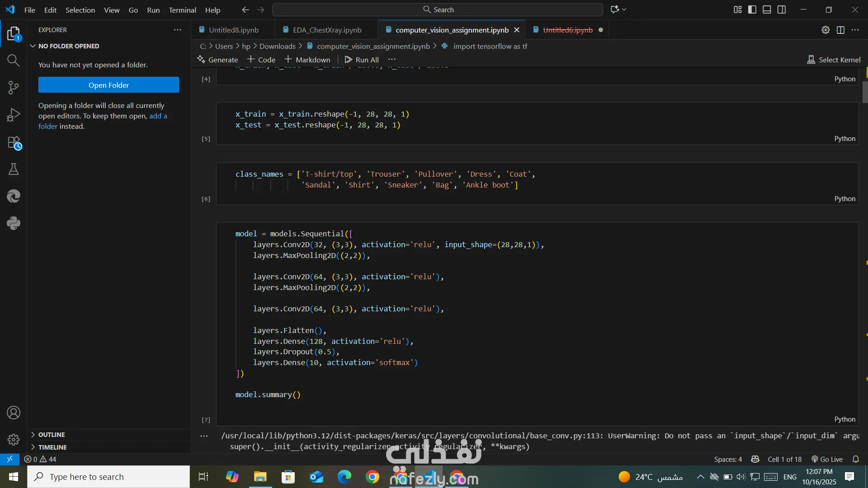Click the Select Kernel button
The width and height of the screenshot is (868, 488).
coord(834,60)
